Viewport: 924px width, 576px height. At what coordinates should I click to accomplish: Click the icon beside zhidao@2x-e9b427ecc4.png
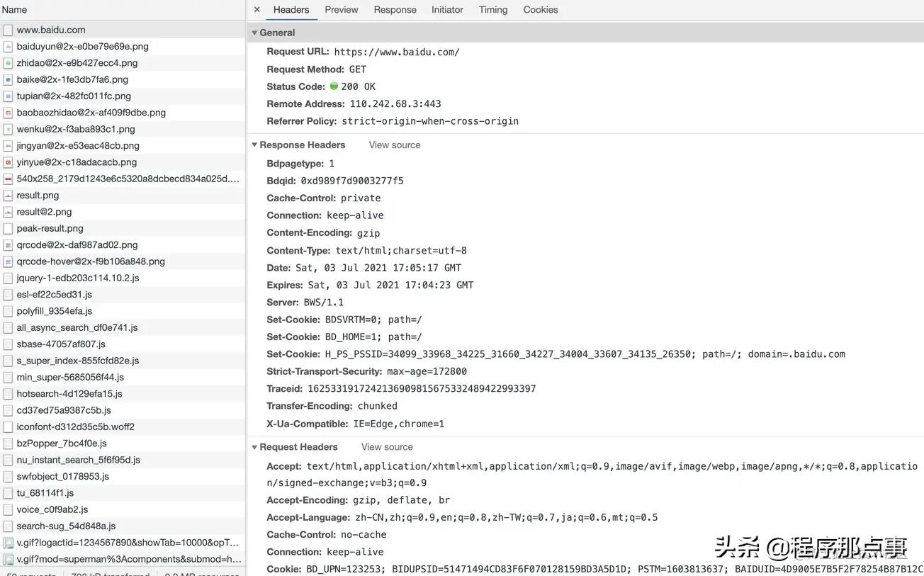8,62
